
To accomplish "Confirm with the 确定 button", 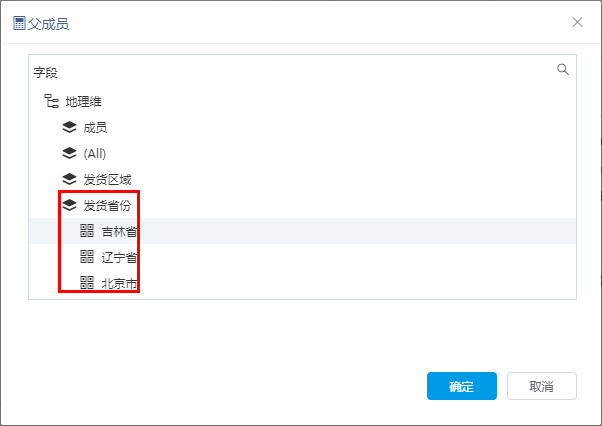I will pos(462,386).
